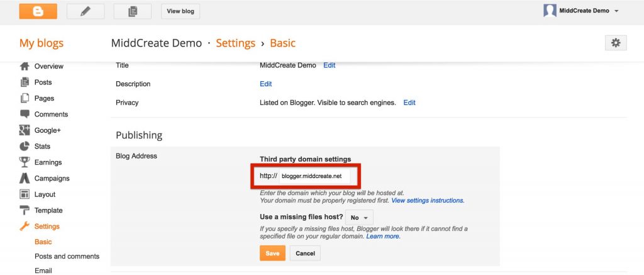Select the Earnings trophy icon

[x=25, y=162]
